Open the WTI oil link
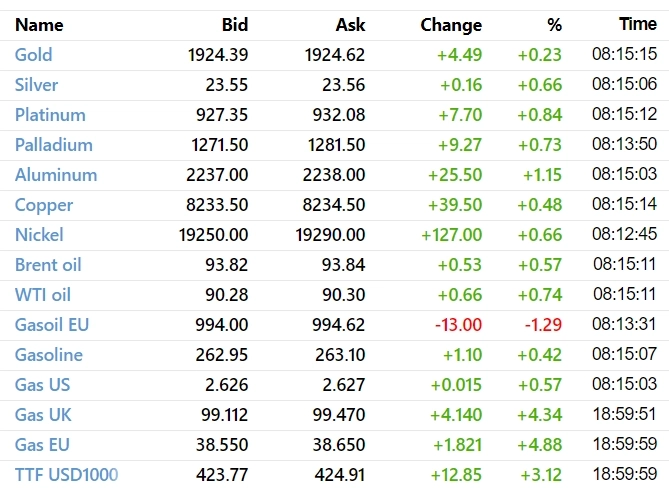669x496 pixels. pos(43,295)
